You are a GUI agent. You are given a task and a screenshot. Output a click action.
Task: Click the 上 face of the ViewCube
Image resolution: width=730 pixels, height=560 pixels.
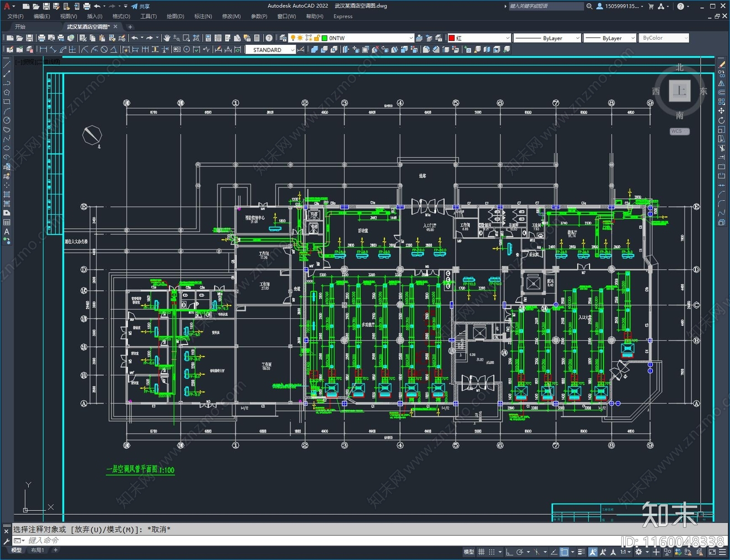tap(679, 90)
